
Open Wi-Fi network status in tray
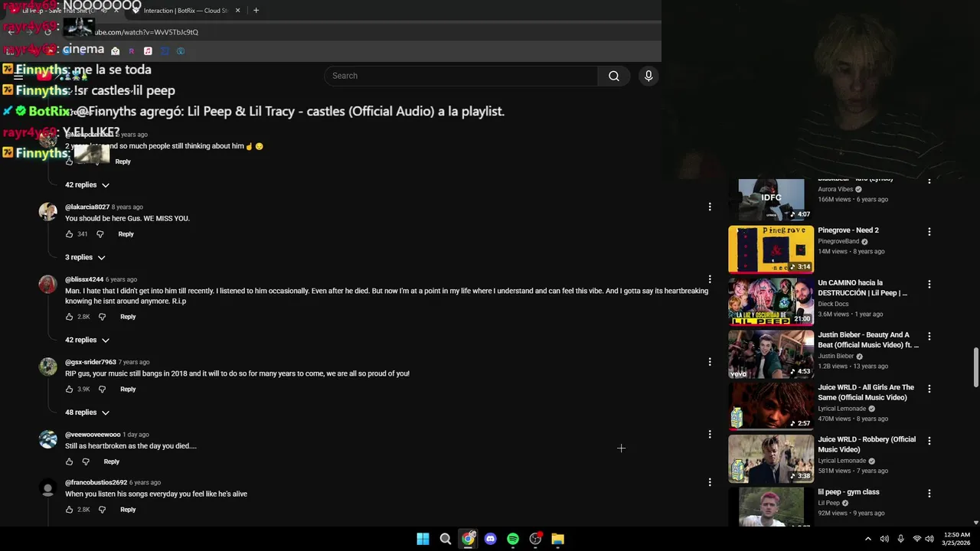[916, 539]
